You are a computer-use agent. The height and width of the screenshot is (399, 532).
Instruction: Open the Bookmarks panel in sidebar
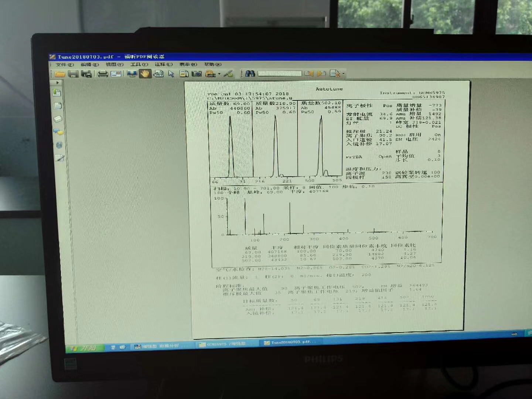click(x=57, y=93)
